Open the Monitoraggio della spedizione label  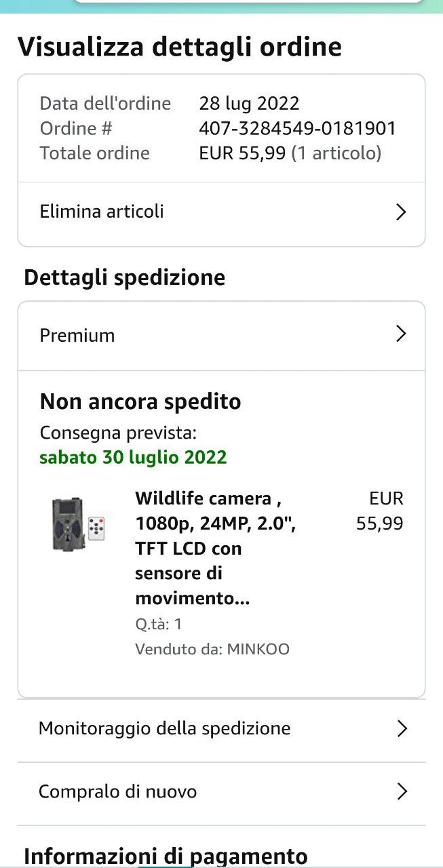coord(164,729)
